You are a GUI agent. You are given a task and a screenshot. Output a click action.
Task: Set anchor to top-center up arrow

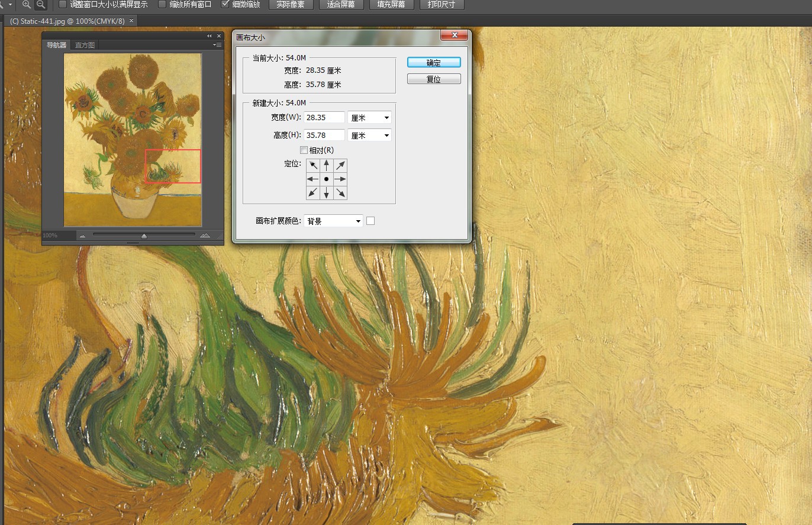(x=327, y=166)
